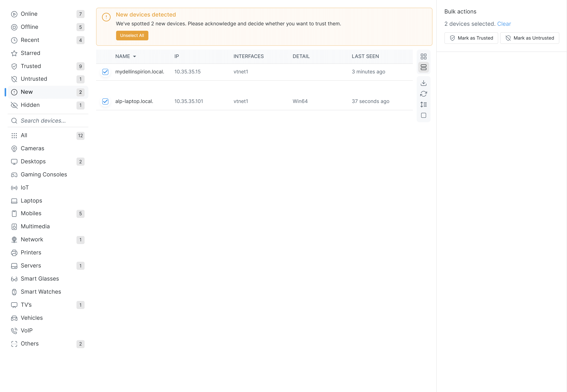The image size is (567, 392).
Task: Click the Desktops category icon
Action: click(x=14, y=162)
